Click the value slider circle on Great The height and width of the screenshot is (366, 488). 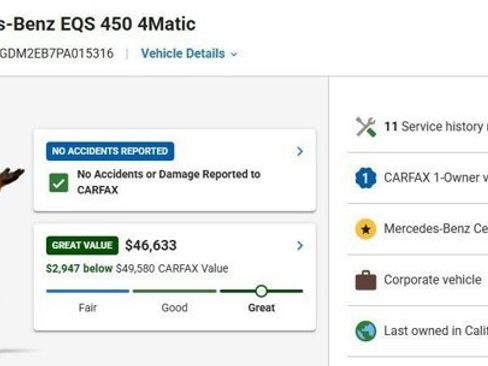pos(261,291)
